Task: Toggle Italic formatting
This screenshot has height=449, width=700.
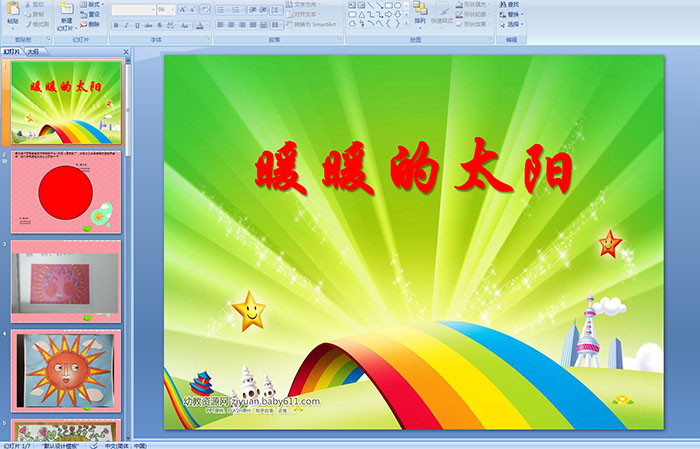Action: pos(127,25)
